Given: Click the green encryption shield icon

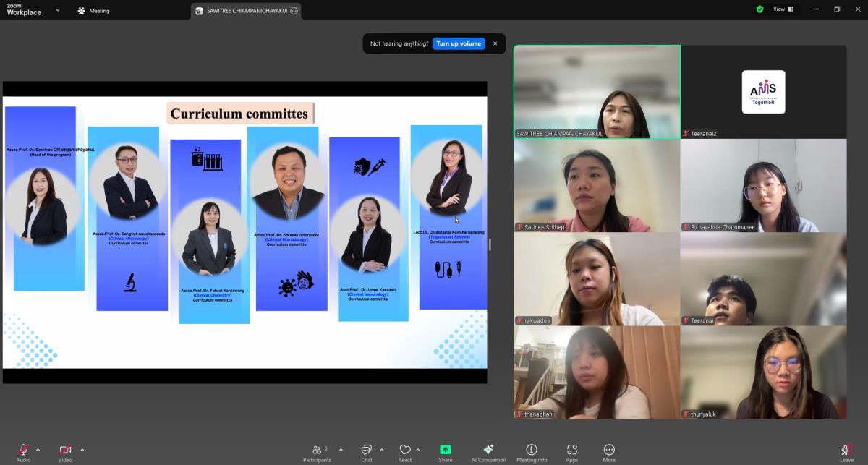Looking at the screenshot, I should click(759, 9).
